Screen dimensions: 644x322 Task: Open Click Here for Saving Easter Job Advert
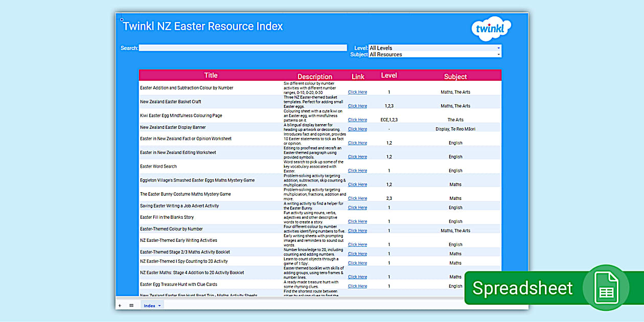coord(357,208)
